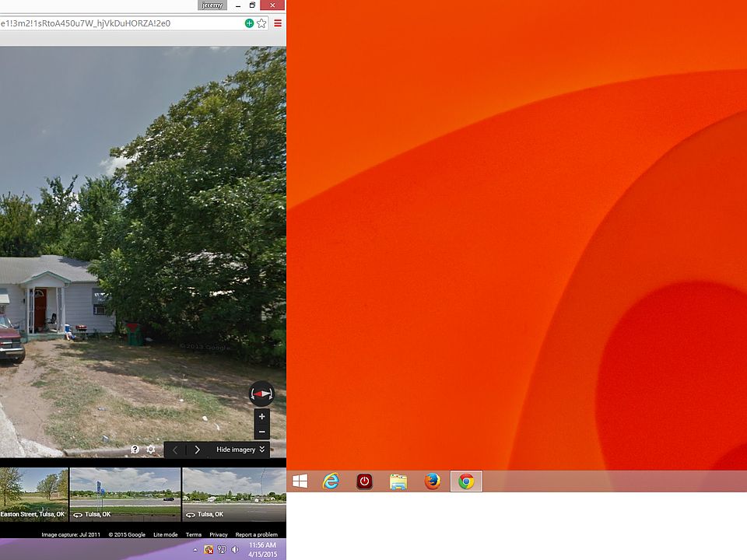Open the Terms link

tap(194, 535)
